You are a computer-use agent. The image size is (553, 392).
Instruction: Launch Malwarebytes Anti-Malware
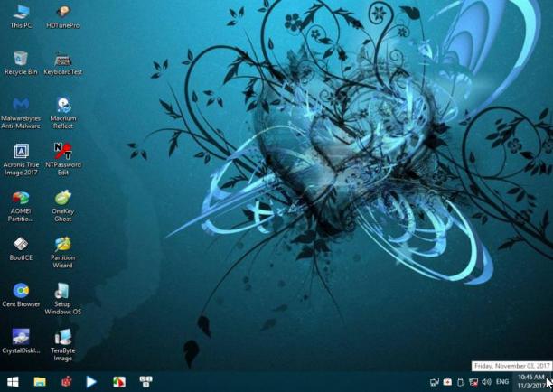pyautogui.click(x=21, y=113)
